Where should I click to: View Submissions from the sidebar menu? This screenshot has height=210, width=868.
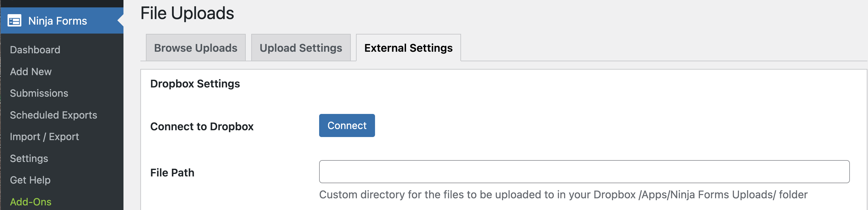click(39, 93)
